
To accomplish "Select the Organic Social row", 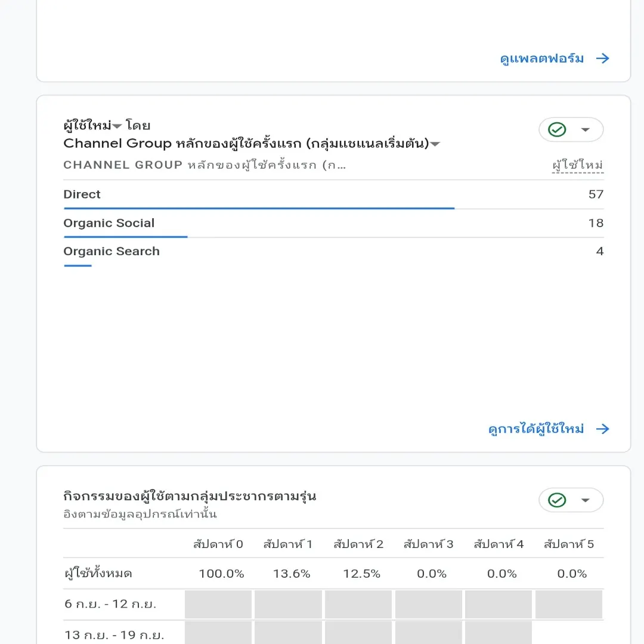I will (333, 223).
